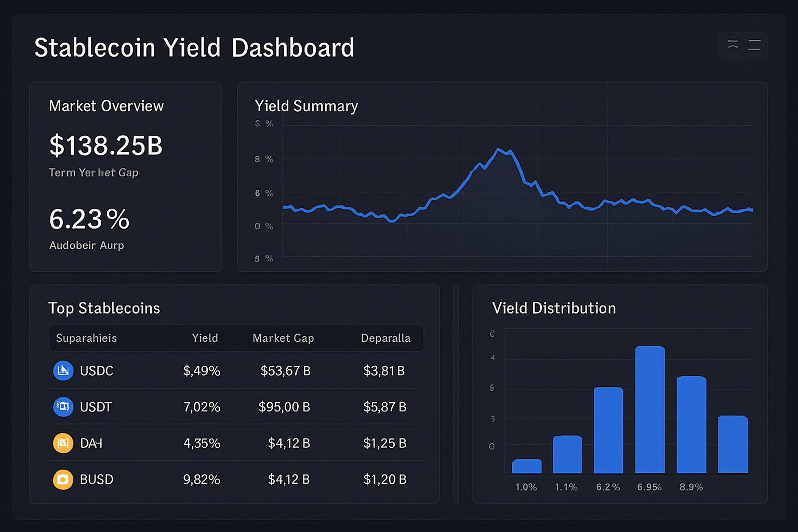Select the USDT coin icon
This screenshot has width=798, height=532.
coord(63,407)
